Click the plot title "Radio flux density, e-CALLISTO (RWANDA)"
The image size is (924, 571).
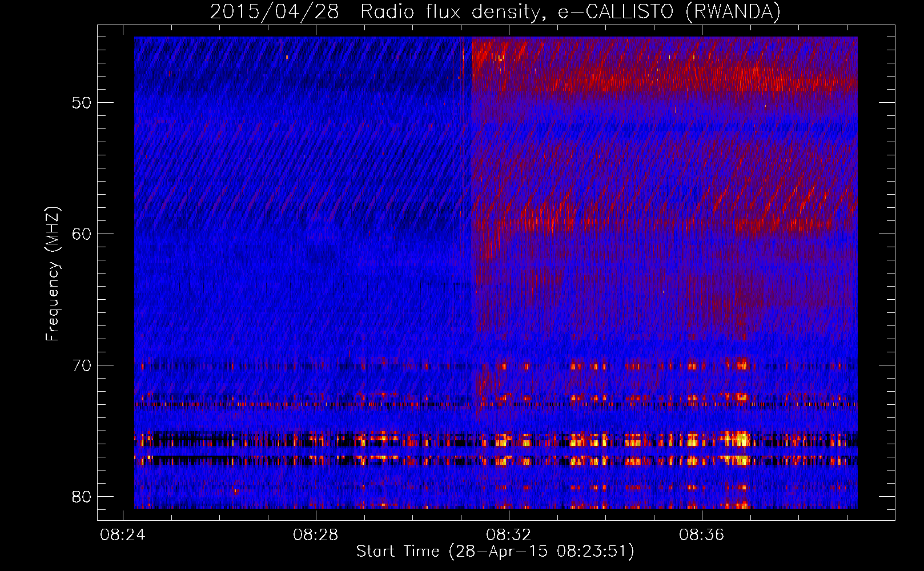[x=571, y=11]
